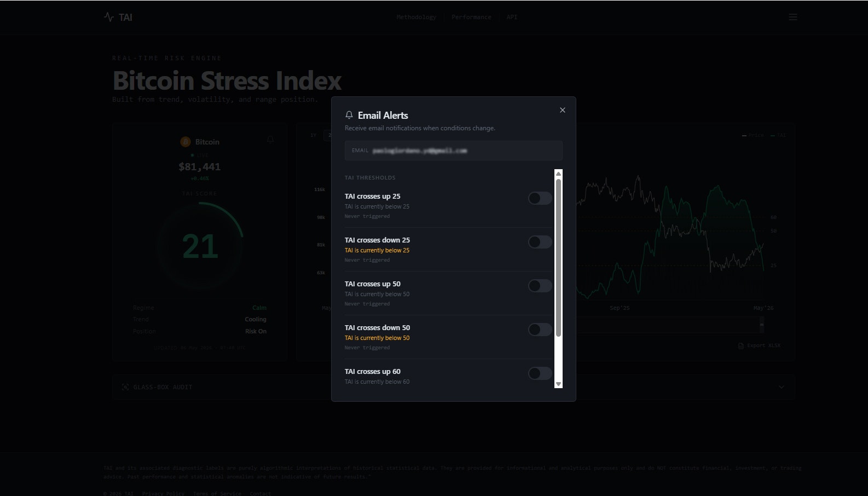This screenshot has width=868, height=496.
Task: Open the hamburger menu icon
Action: [792, 17]
